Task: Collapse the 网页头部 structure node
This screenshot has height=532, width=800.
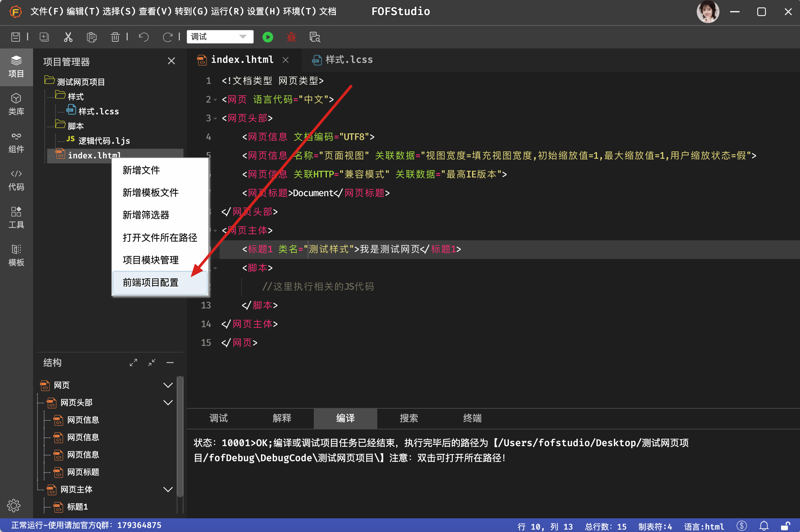Action: pyautogui.click(x=168, y=402)
